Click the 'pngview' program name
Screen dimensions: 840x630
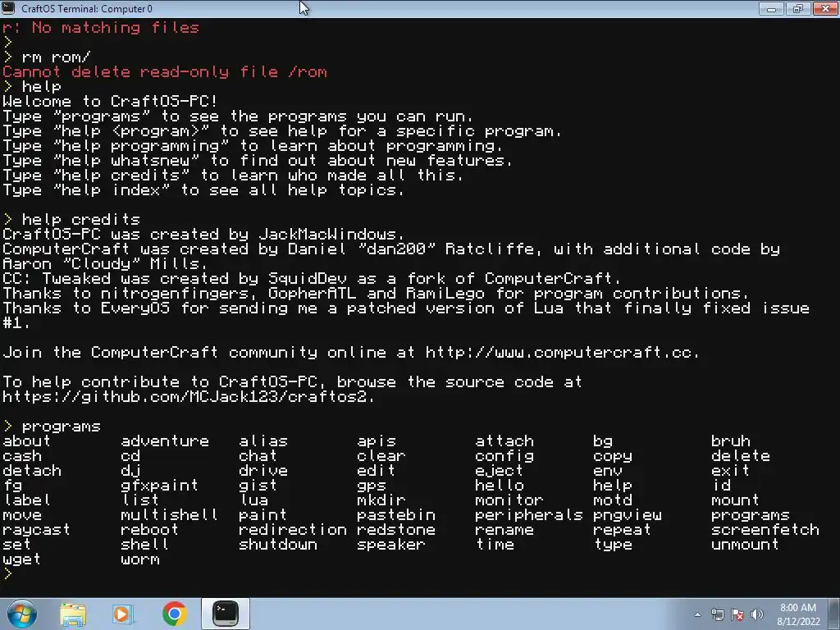coord(628,515)
